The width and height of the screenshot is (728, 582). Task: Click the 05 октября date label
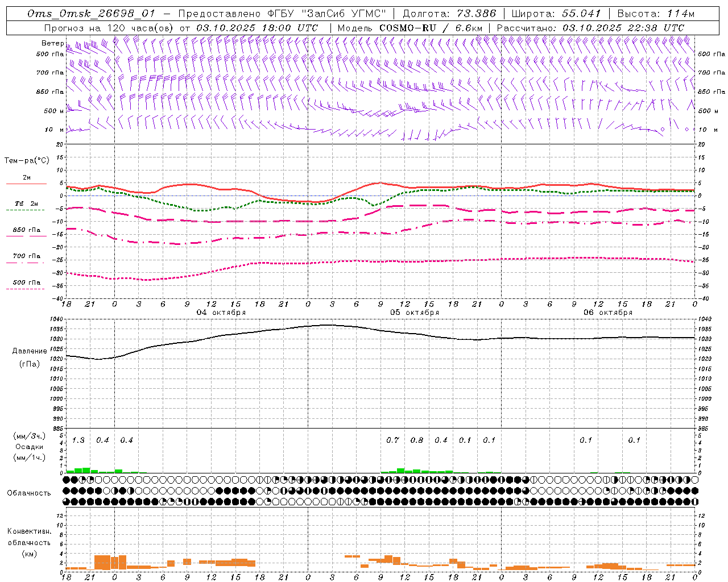(x=415, y=313)
